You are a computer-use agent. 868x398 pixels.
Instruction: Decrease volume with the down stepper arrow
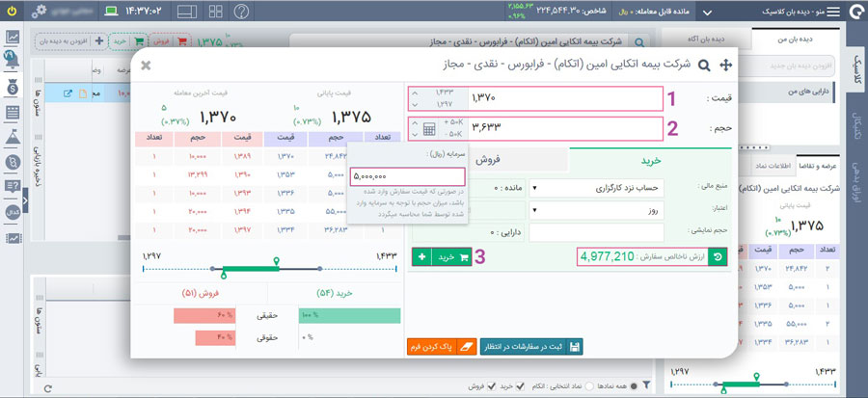416,134
